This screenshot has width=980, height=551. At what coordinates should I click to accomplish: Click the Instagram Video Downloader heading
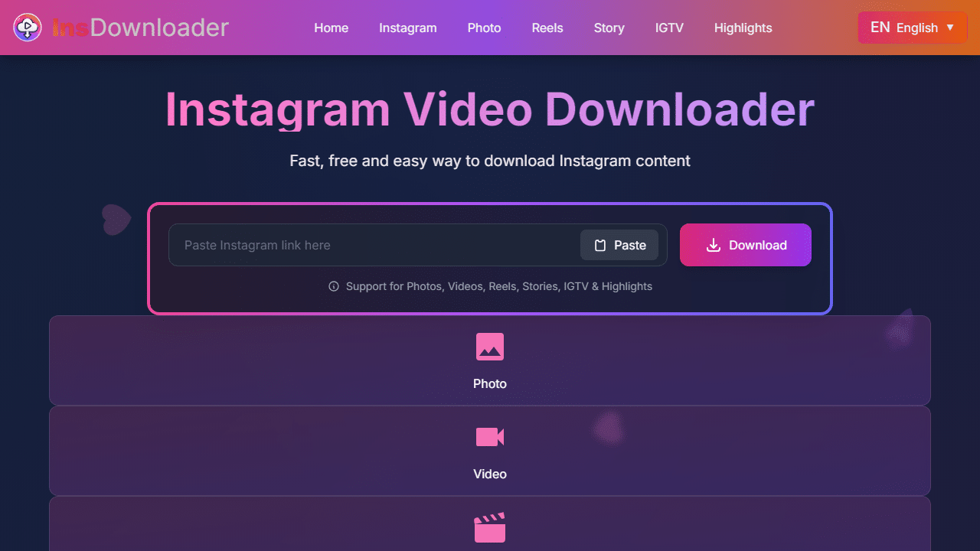tap(490, 109)
